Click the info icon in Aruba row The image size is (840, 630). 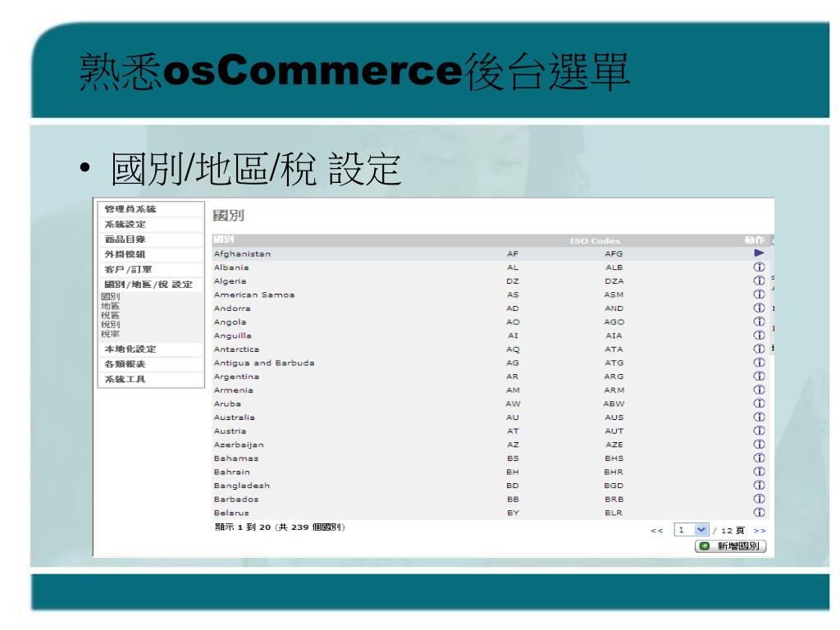click(759, 404)
